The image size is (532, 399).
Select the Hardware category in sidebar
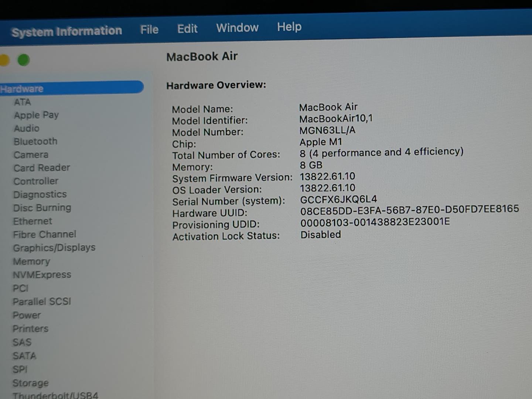pos(22,89)
